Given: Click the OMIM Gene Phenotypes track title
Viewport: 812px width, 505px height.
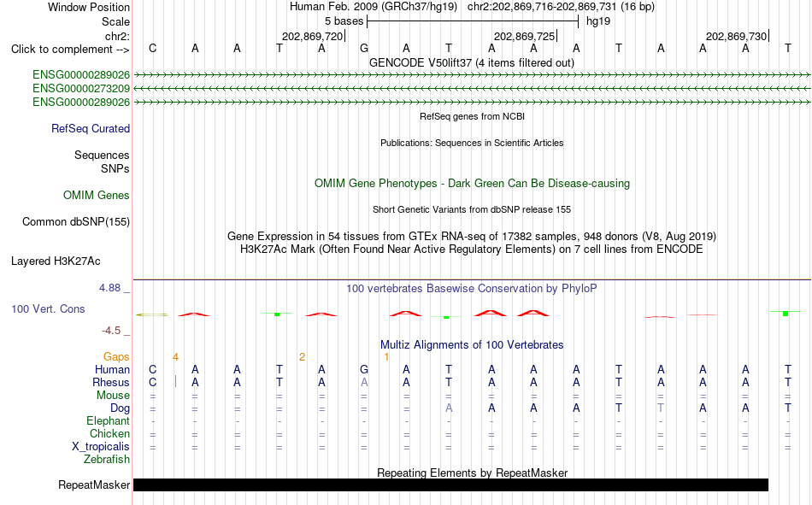Looking at the screenshot, I should point(472,184).
